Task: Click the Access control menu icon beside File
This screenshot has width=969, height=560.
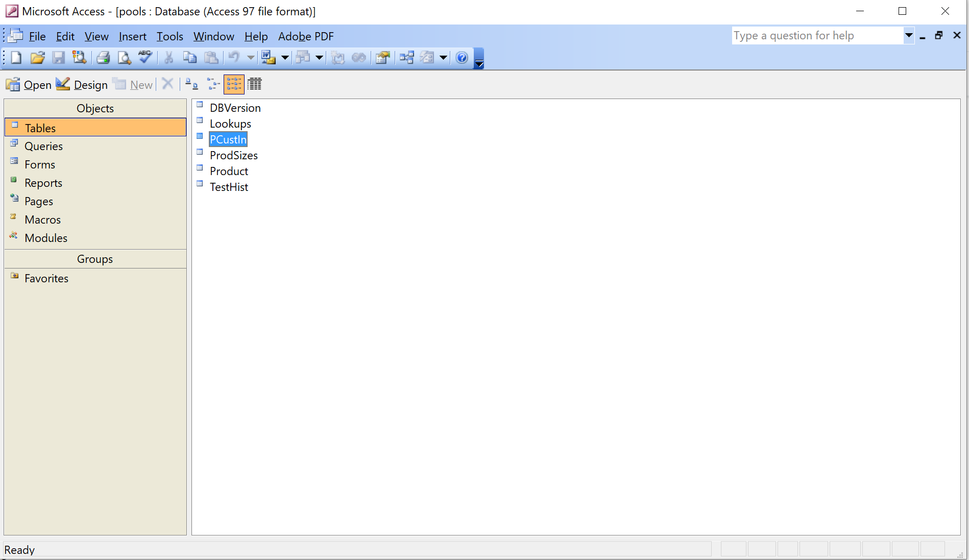Action: pos(16,36)
